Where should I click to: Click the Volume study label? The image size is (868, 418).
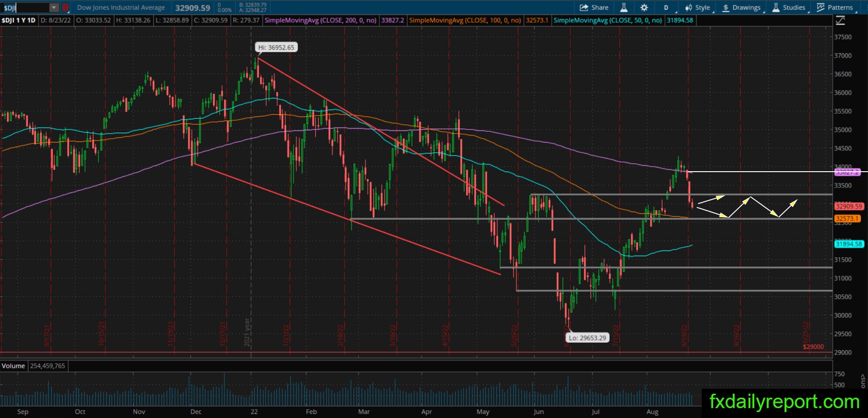click(x=13, y=366)
